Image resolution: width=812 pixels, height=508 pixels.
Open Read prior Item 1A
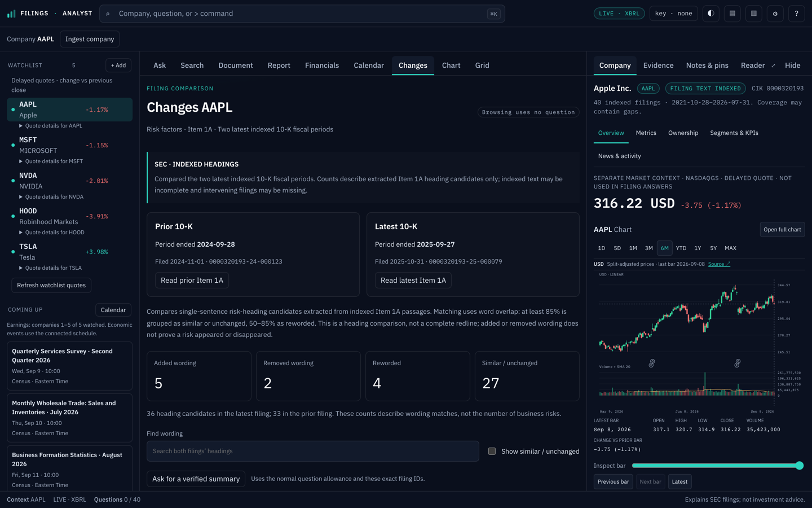coord(192,281)
